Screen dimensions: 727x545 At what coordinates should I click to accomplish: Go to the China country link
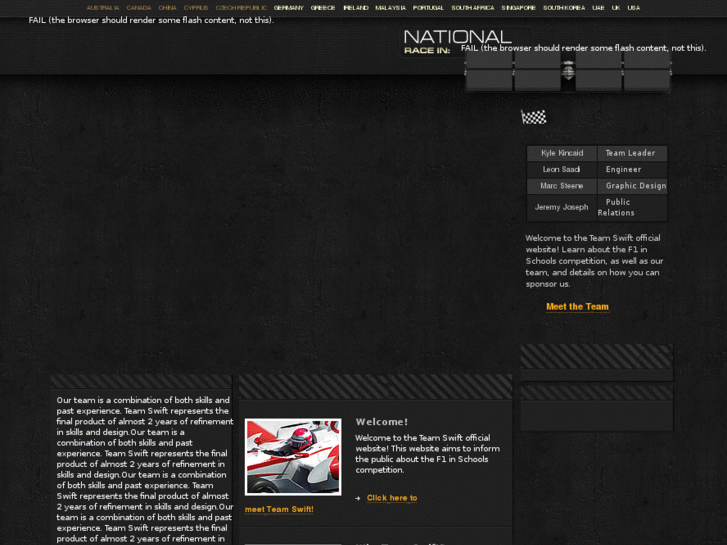(x=167, y=8)
